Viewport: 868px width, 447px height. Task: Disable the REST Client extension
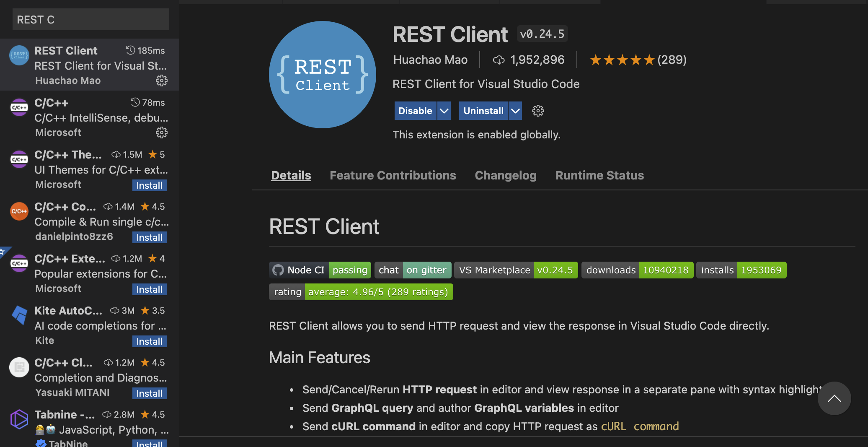[415, 111]
